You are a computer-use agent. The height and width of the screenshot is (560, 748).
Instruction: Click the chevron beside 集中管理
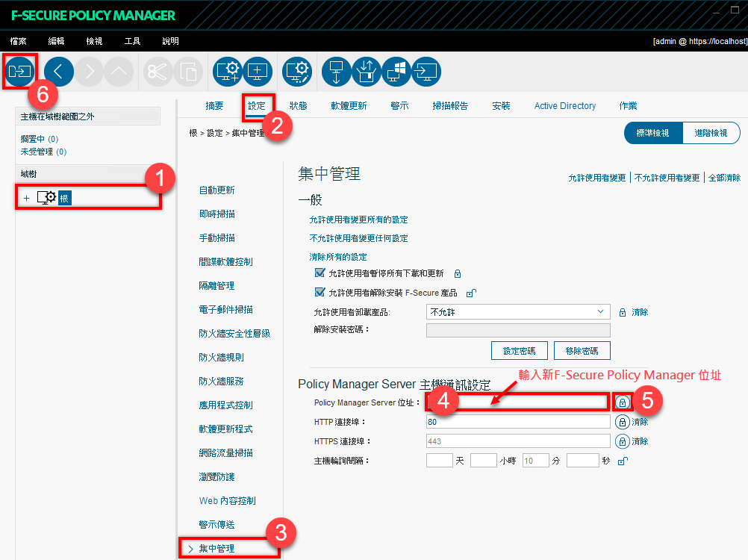pos(191,549)
